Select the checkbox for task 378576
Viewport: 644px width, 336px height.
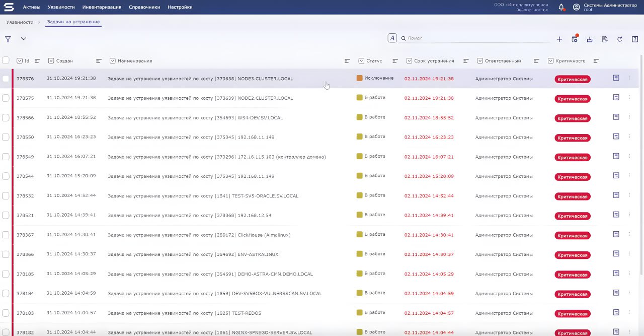(6, 79)
